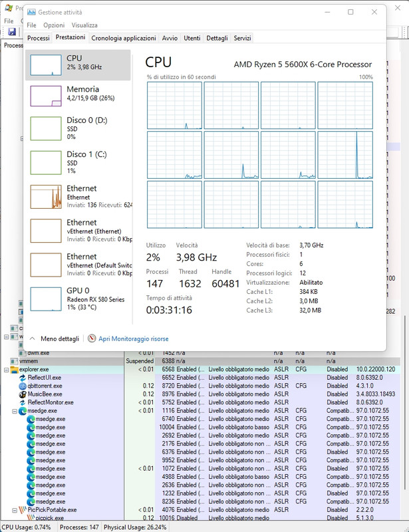Select the first Ethernet adapter item
This screenshot has width=409, height=532.
[x=78, y=197]
